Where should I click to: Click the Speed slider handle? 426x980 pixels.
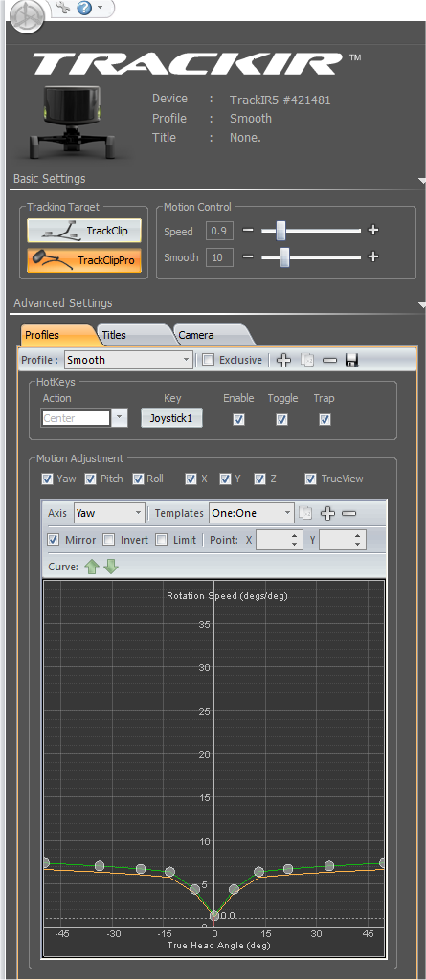280,231
